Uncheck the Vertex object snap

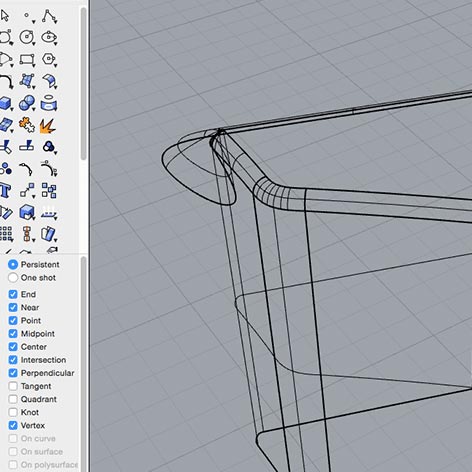pyautogui.click(x=13, y=425)
